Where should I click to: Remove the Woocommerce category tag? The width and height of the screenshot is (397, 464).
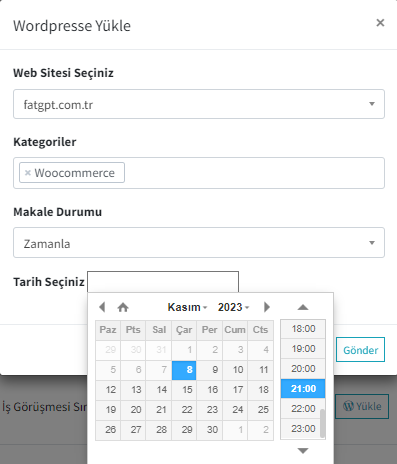28,173
